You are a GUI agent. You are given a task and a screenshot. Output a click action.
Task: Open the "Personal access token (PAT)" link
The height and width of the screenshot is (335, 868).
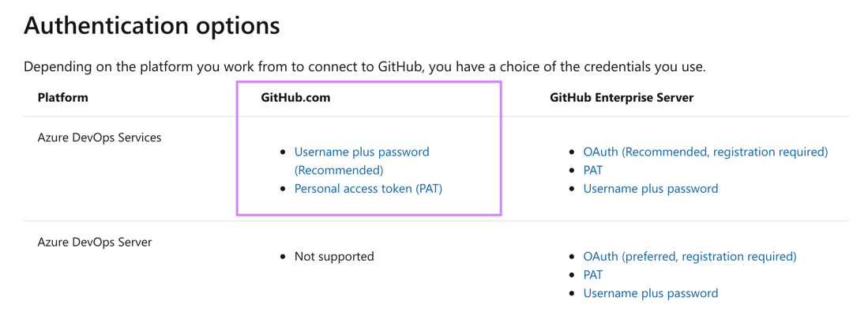(x=368, y=189)
